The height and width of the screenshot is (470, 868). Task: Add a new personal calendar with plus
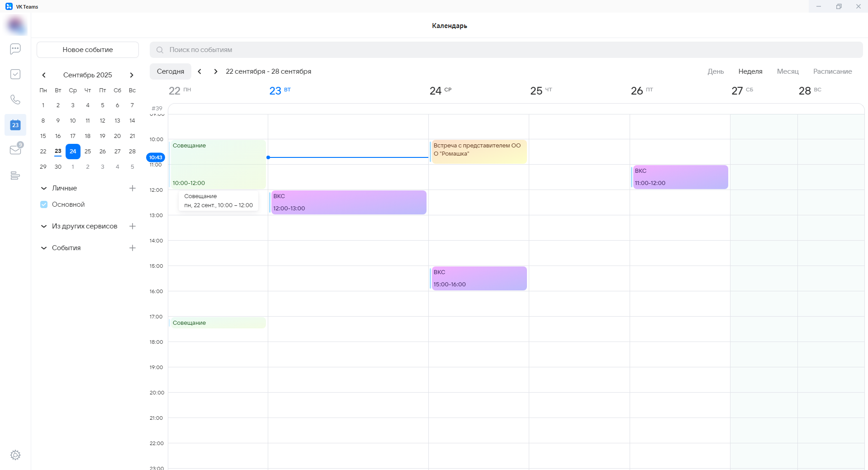(133, 188)
